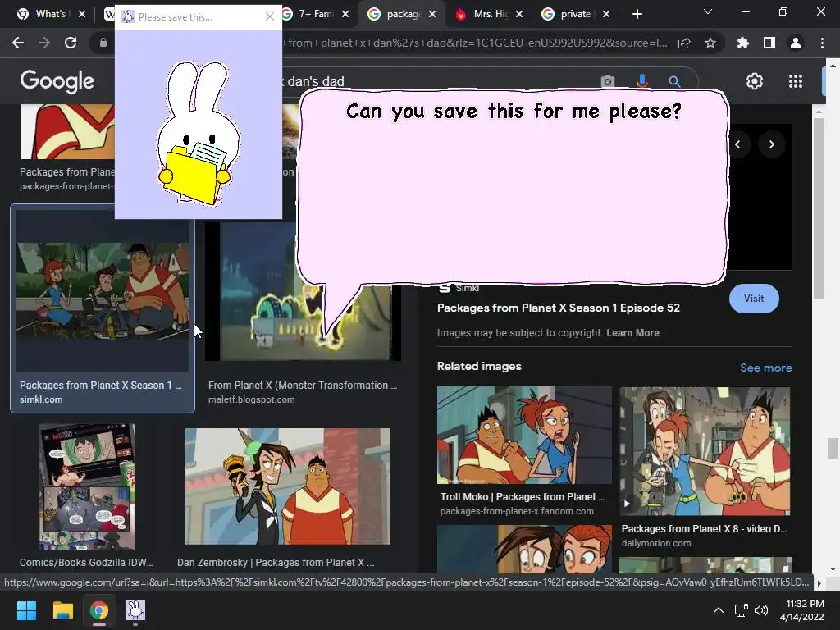Open the Monster Transformation image result
840x630 pixels.
[x=303, y=292]
